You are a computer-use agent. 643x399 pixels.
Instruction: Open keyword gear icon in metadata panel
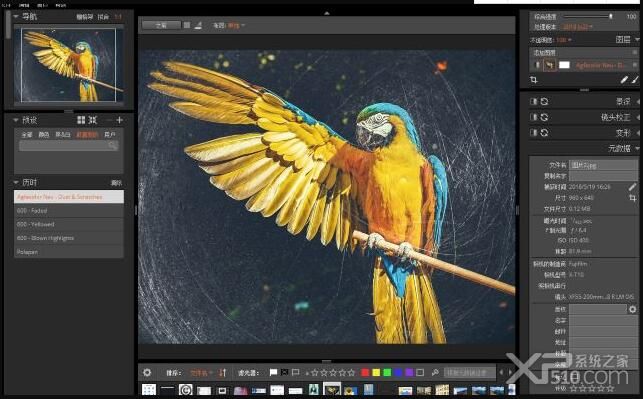[633, 309]
